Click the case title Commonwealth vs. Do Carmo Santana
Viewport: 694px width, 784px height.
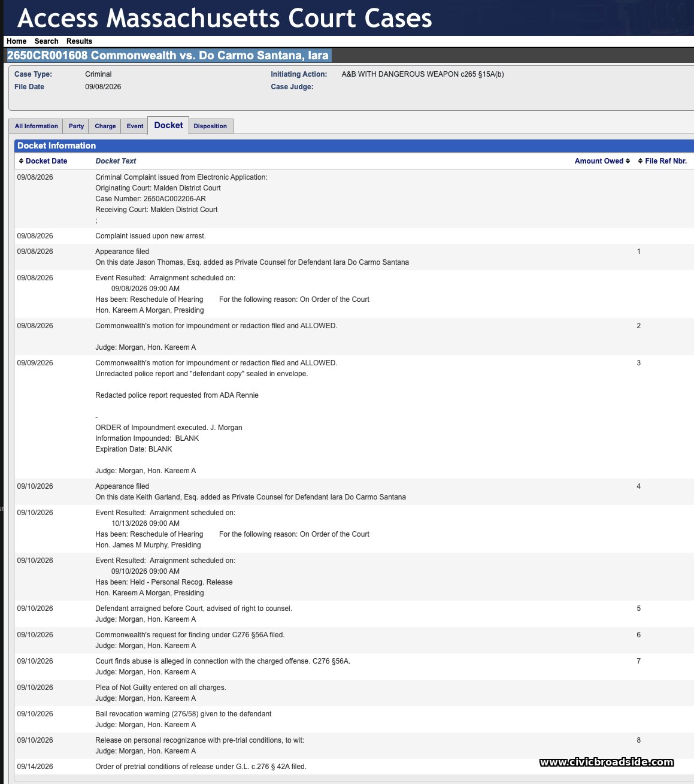(x=168, y=56)
